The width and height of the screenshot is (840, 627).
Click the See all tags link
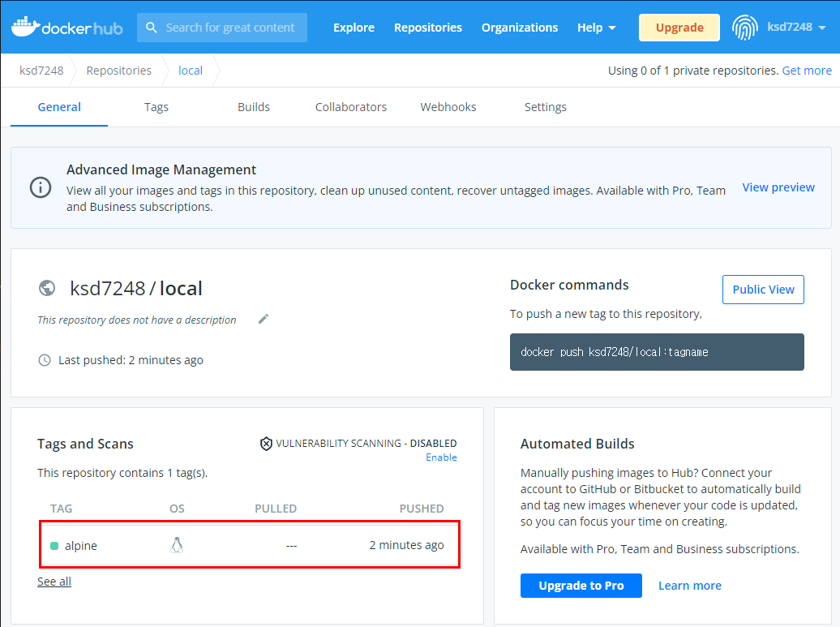[x=54, y=582]
